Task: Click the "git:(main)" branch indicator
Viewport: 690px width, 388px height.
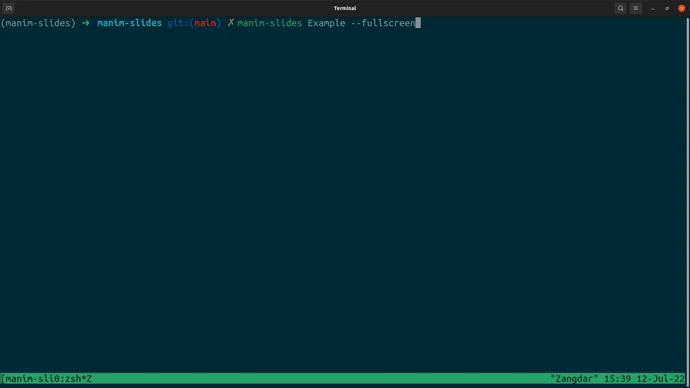Action: point(194,23)
